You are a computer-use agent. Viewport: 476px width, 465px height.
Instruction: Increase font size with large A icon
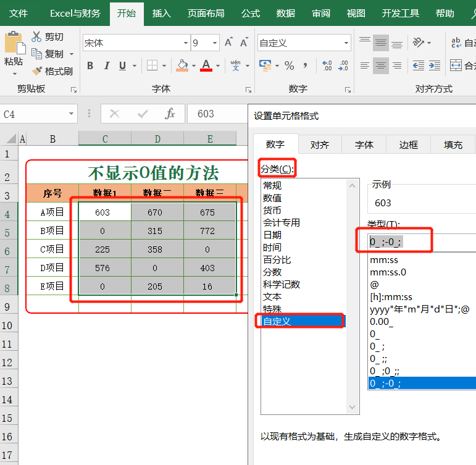[x=228, y=42]
